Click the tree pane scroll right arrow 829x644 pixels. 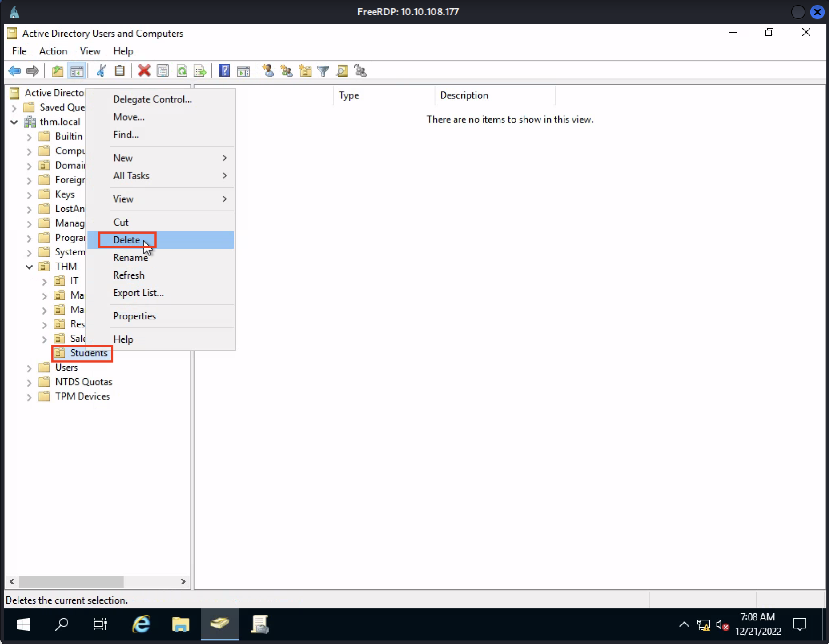tap(183, 582)
